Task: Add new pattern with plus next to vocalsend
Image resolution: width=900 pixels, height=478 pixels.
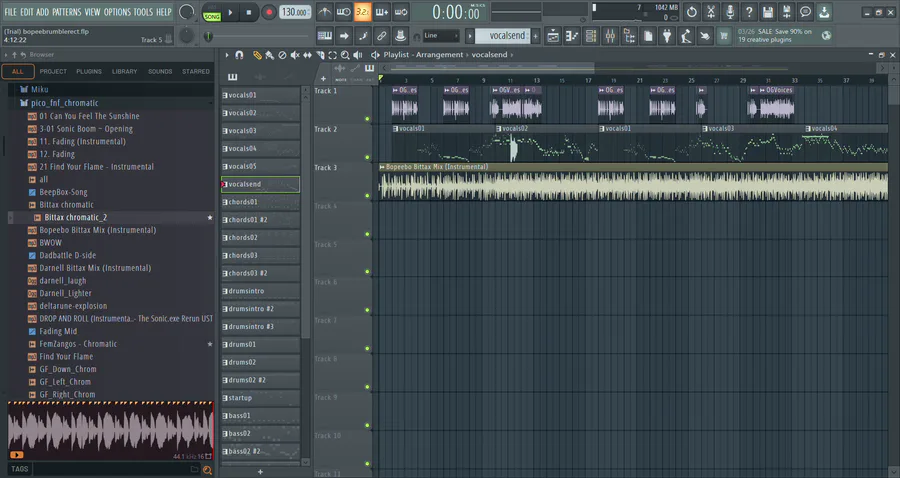Action: point(536,36)
